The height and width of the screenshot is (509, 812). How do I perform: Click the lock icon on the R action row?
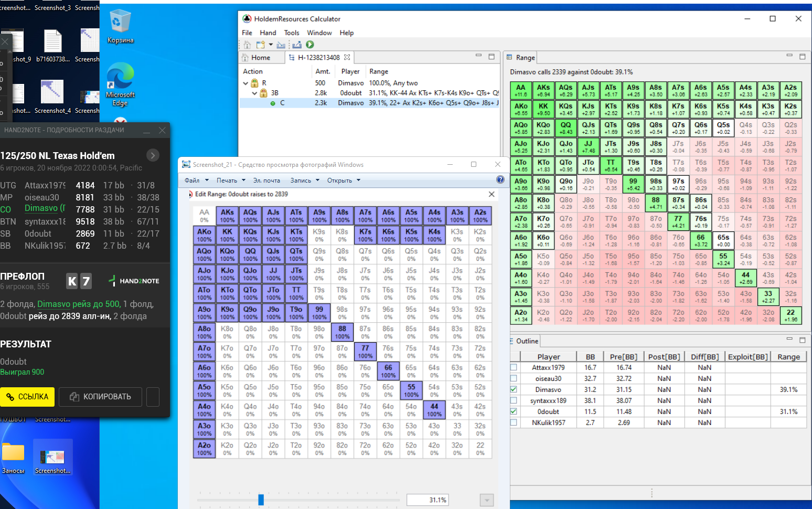[254, 83]
